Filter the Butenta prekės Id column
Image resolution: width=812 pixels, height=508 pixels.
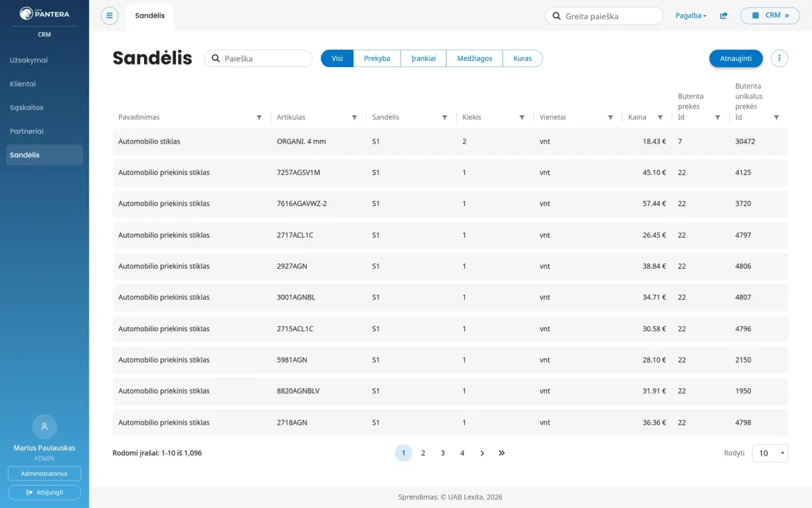point(718,117)
